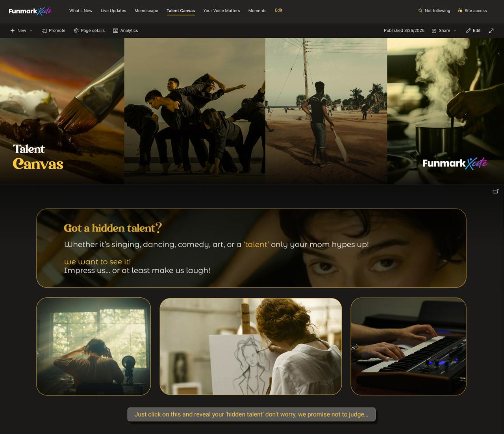Go to Live Updates page

[113, 11]
